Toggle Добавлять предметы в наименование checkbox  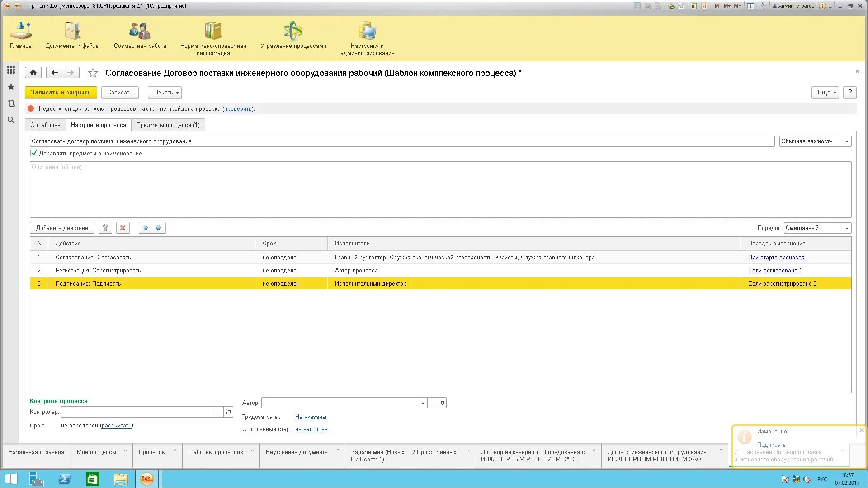tap(34, 153)
